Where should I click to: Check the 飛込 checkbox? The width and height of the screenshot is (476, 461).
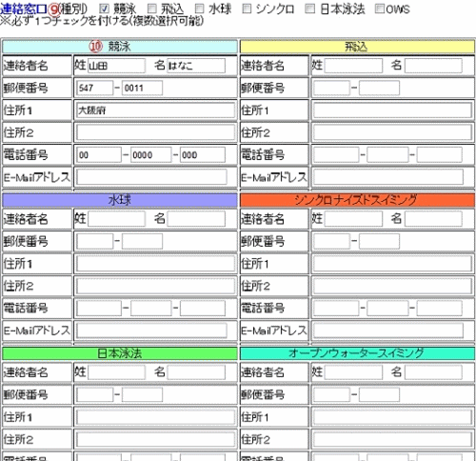[x=152, y=10]
